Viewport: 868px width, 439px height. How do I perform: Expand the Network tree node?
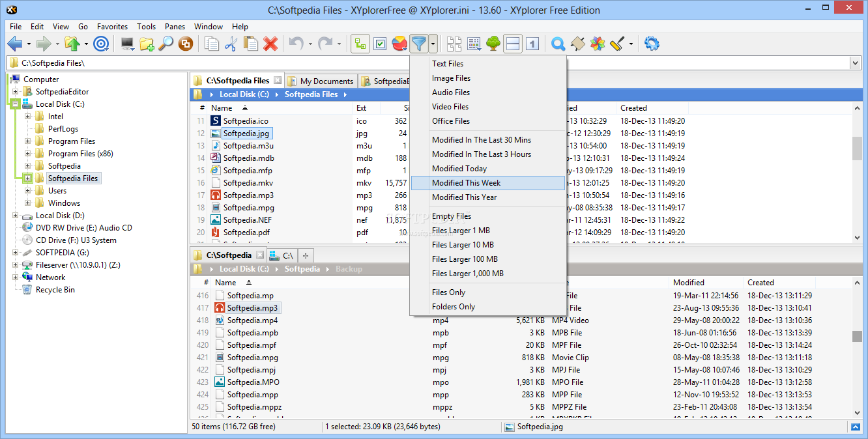(x=15, y=277)
